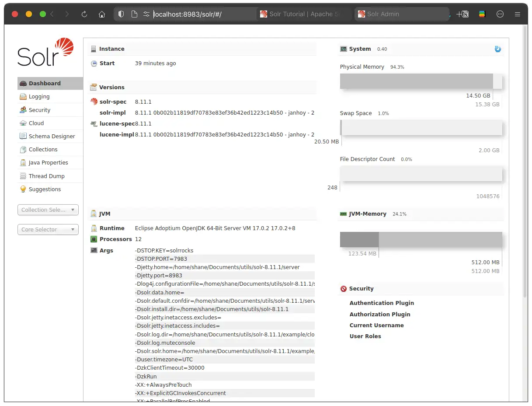The height and width of the screenshot is (406, 532).
Task: Go to the Security section in sidebar
Action: [x=50, y=110]
